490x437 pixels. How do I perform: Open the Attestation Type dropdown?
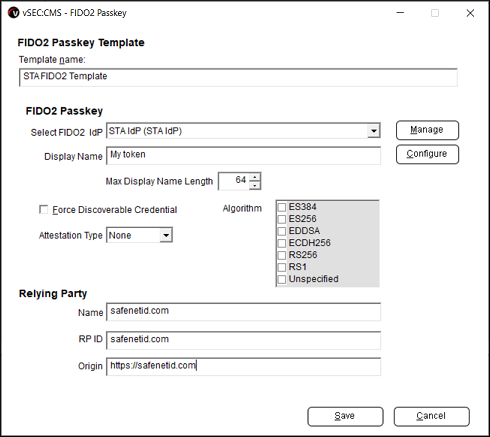(166, 235)
